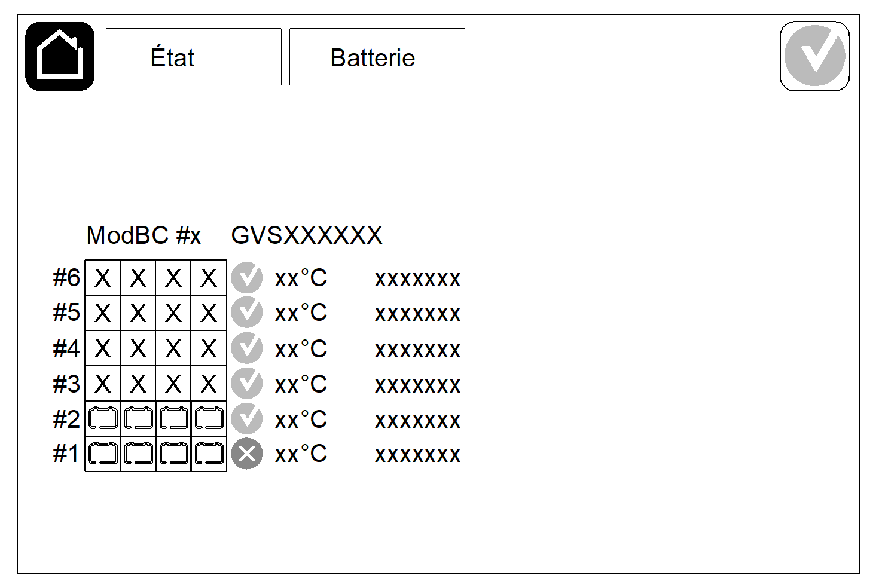The height and width of the screenshot is (588, 876).
Task: Select the failed status icon for row #1
Action: (x=246, y=454)
